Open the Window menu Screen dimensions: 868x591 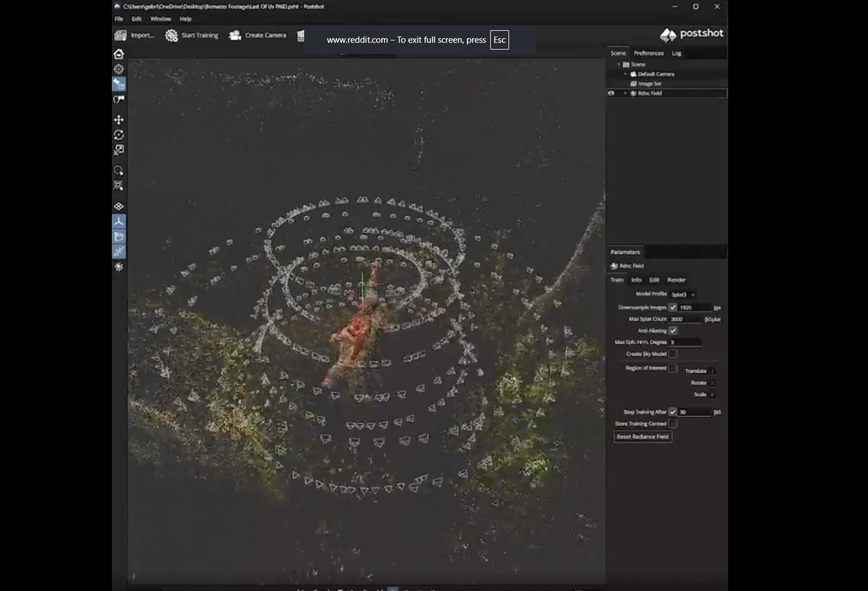click(160, 19)
